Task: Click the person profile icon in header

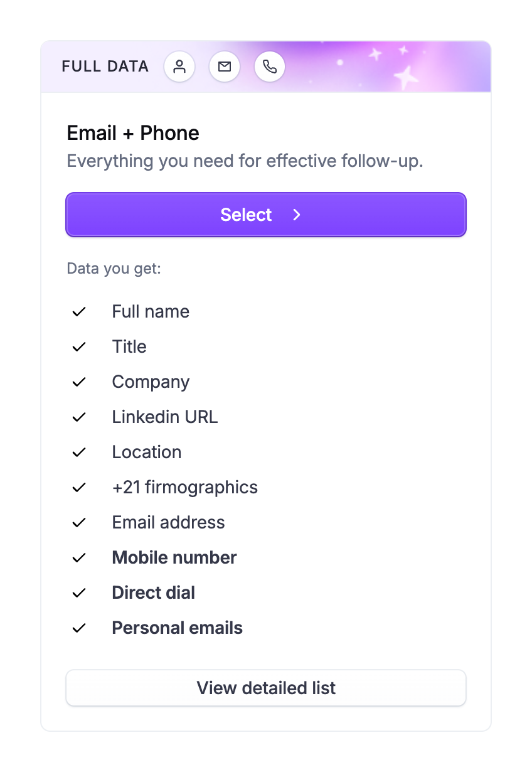Action: 179,67
